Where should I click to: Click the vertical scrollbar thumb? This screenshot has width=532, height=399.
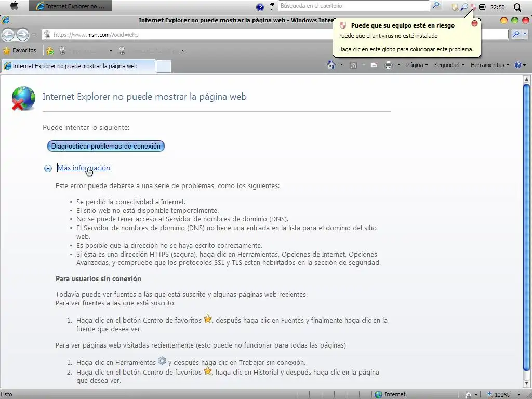pyautogui.click(x=527, y=228)
